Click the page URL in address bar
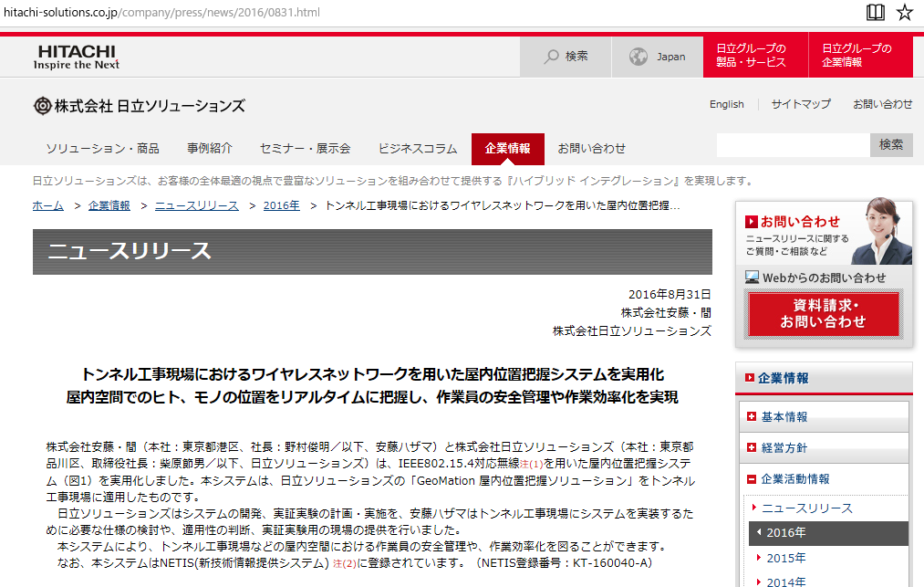Image resolution: width=924 pixels, height=587 pixels. pyautogui.click(x=161, y=13)
